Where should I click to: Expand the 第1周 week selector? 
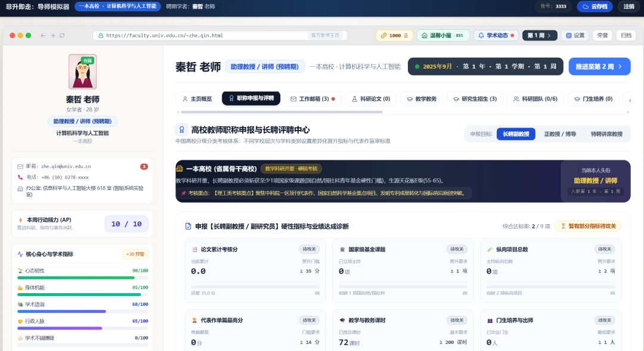pyautogui.click(x=539, y=36)
